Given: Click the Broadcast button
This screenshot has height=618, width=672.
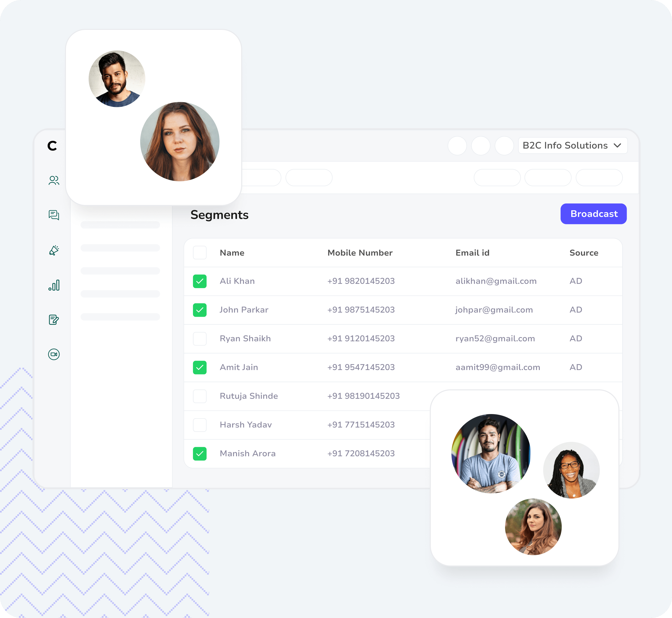Looking at the screenshot, I should pos(593,214).
